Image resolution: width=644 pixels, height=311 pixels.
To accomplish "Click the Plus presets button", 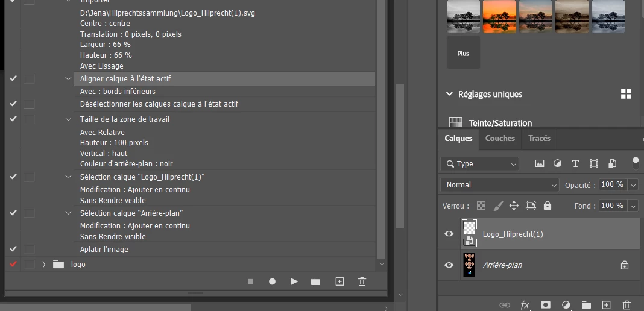I will [x=463, y=52].
